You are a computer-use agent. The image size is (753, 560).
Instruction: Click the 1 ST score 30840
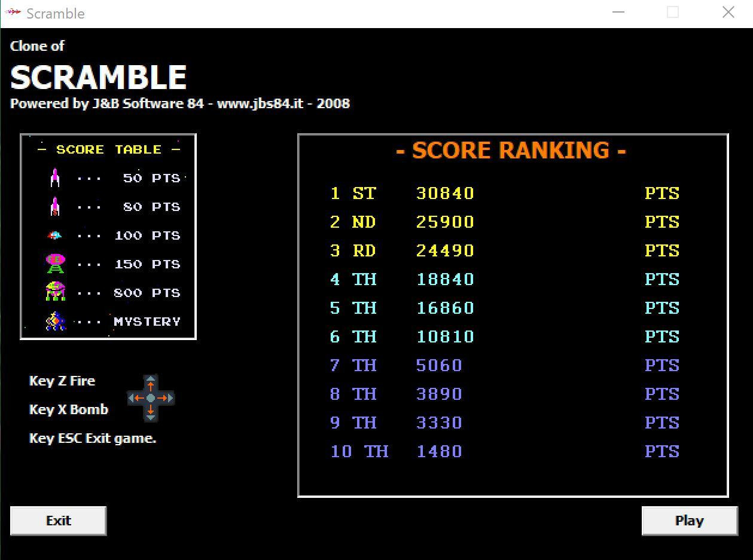(x=445, y=193)
